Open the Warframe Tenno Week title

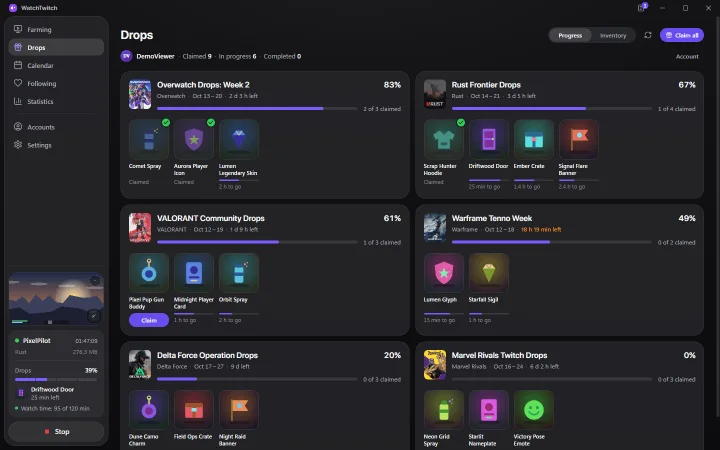[491, 219]
